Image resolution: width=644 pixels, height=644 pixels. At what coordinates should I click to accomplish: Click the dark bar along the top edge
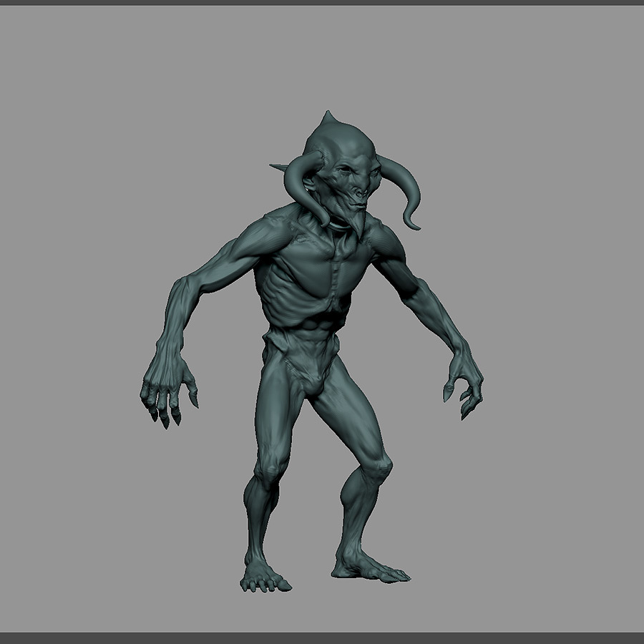(x=322, y=3)
